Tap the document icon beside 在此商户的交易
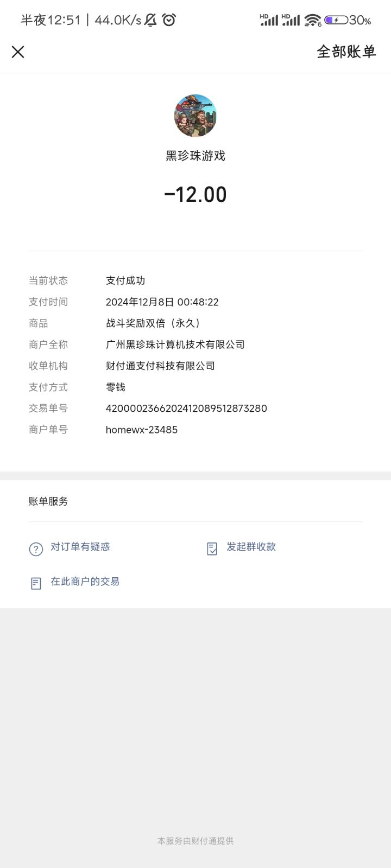Screen dimensions: 391x868 click(36, 584)
